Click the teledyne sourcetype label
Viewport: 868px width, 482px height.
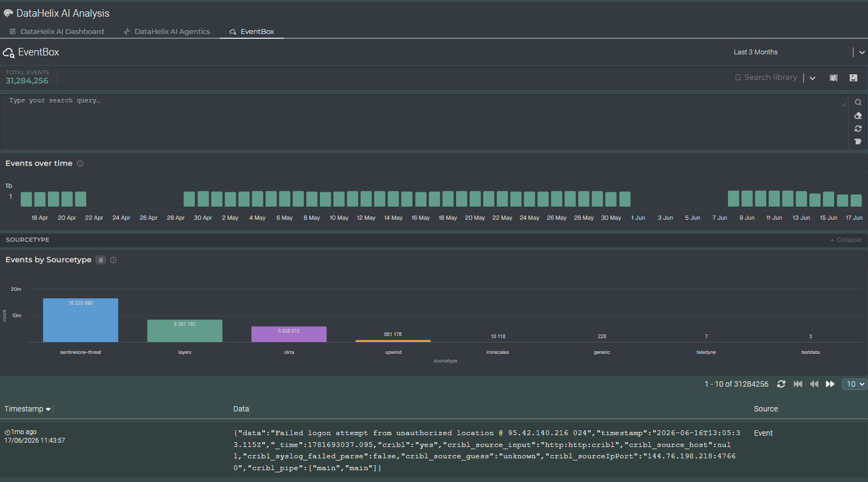click(706, 352)
